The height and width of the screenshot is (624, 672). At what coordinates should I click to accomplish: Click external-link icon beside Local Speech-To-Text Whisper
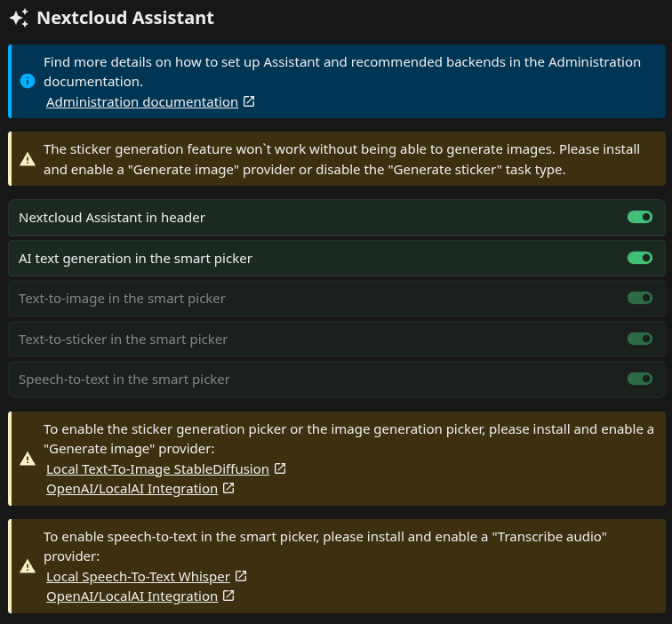pos(241,576)
